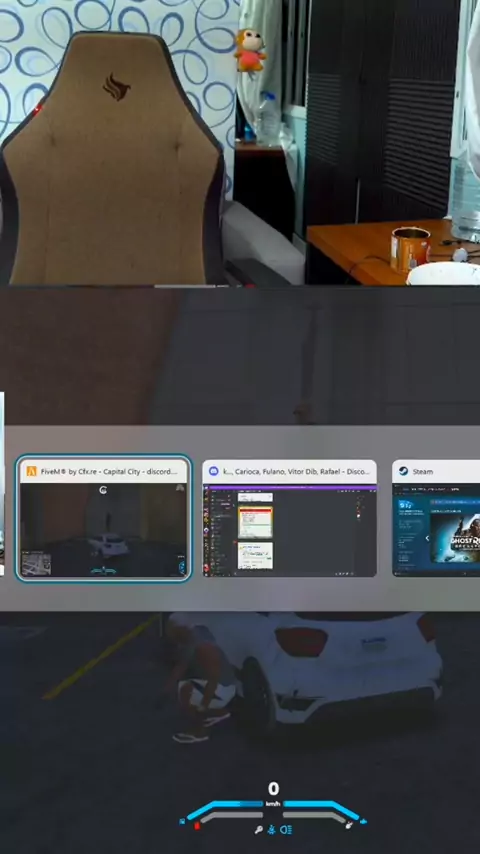This screenshot has width=480, height=854.
Task: Click the Discord logo icon in switcher
Action: tap(214, 472)
